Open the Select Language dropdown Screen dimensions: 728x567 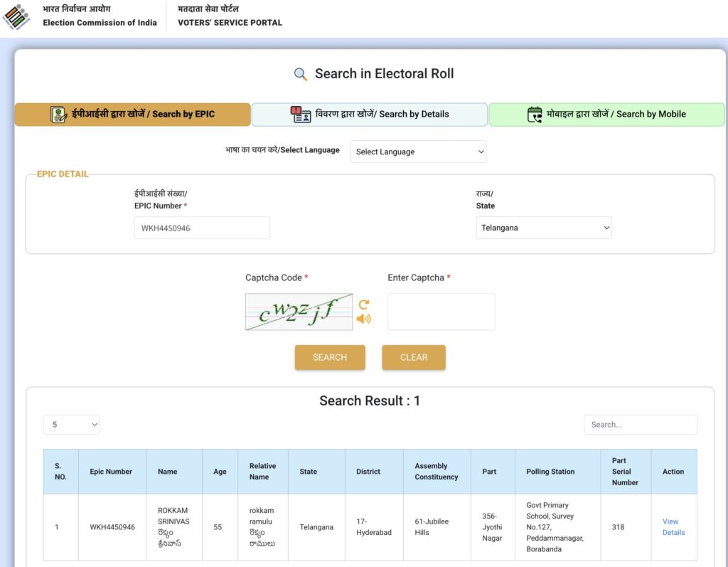coord(418,152)
